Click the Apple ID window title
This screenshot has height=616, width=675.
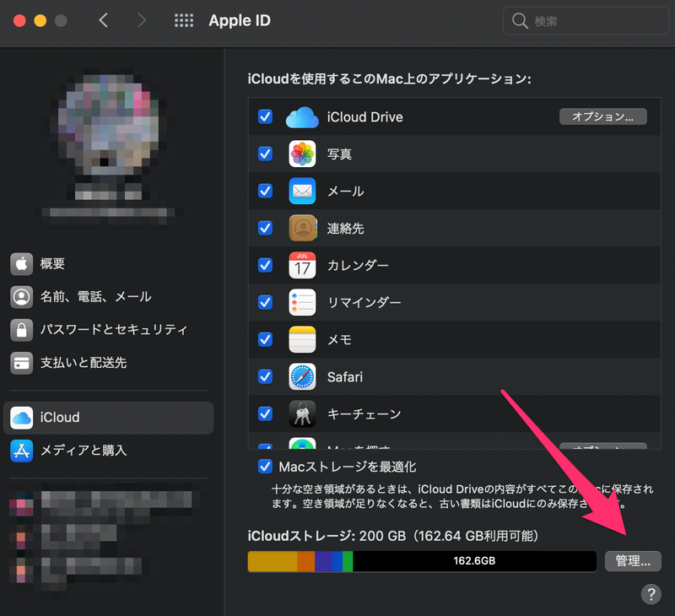(x=240, y=20)
